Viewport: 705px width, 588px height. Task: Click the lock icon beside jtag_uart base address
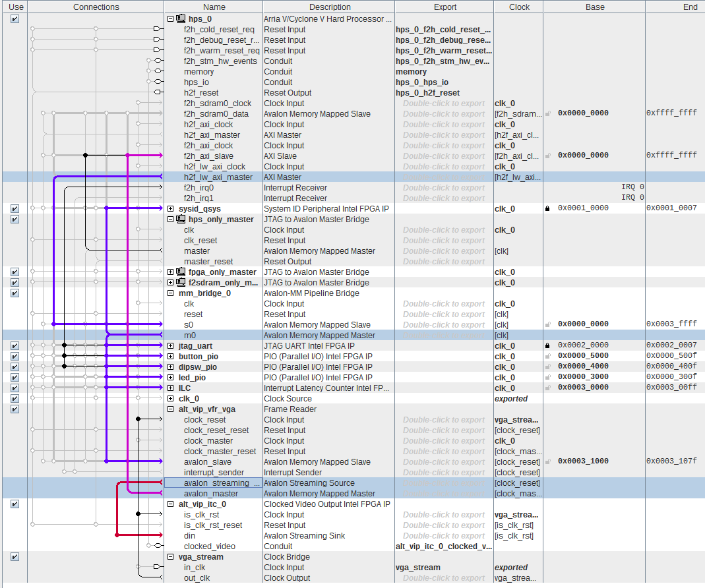pos(547,345)
